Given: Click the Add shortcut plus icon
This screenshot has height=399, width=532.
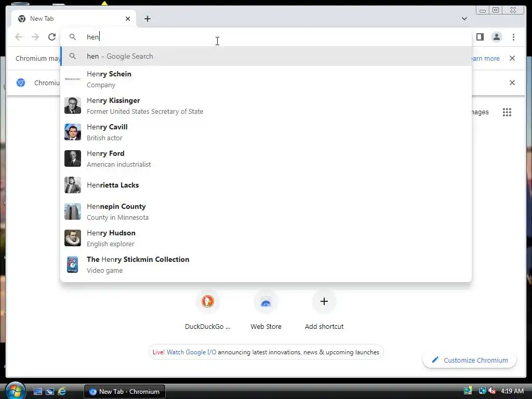Looking at the screenshot, I should tap(324, 301).
